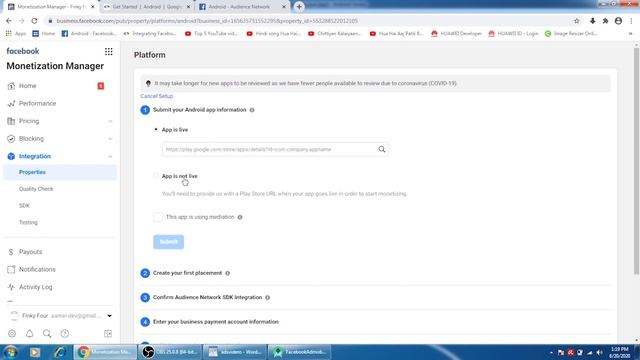
Task: Expand the Blocking chevron
Action: pos(110,139)
